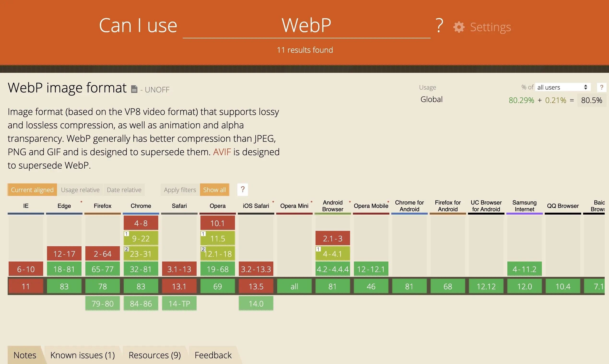The width and height of the screenshot is (609, 364).
Task: Click the Chrome column header
Action: tap(141, 206)
